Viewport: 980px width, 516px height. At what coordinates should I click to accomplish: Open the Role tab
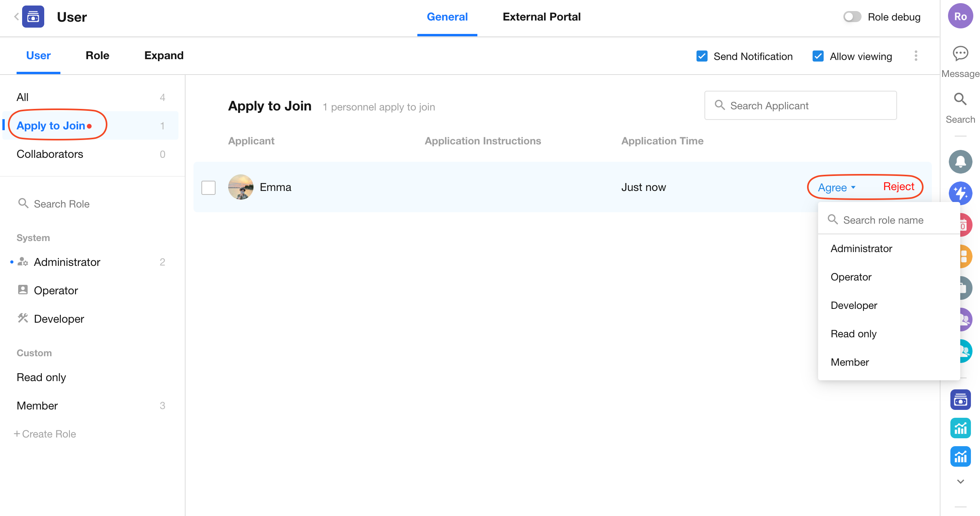tap(97, 56)
